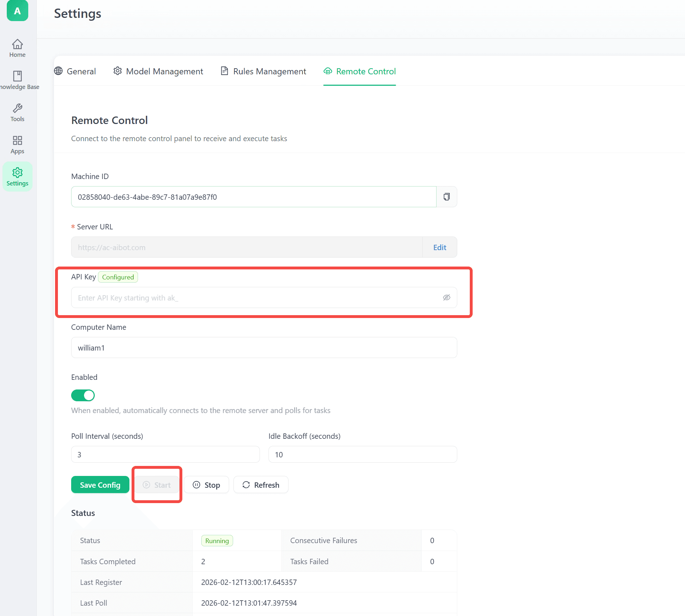
Task: Open the Apps sidebar item
Action: coord(17,145)
